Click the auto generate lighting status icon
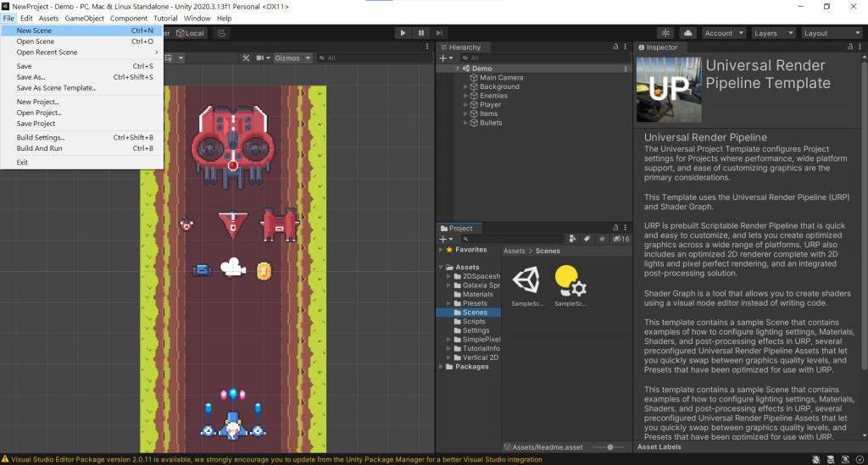This screenshot has height=465, width=868. pyautogui.click(x=845, y=459)
